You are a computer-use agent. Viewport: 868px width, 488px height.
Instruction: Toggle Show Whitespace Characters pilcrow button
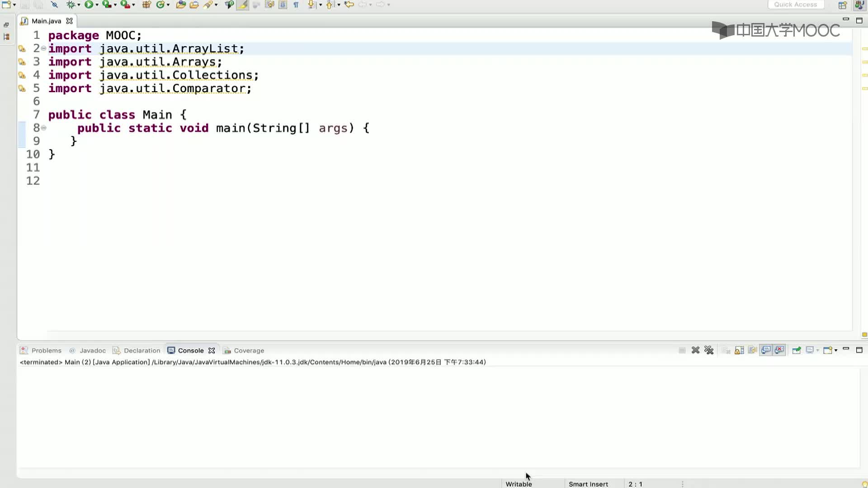point(296,5)
